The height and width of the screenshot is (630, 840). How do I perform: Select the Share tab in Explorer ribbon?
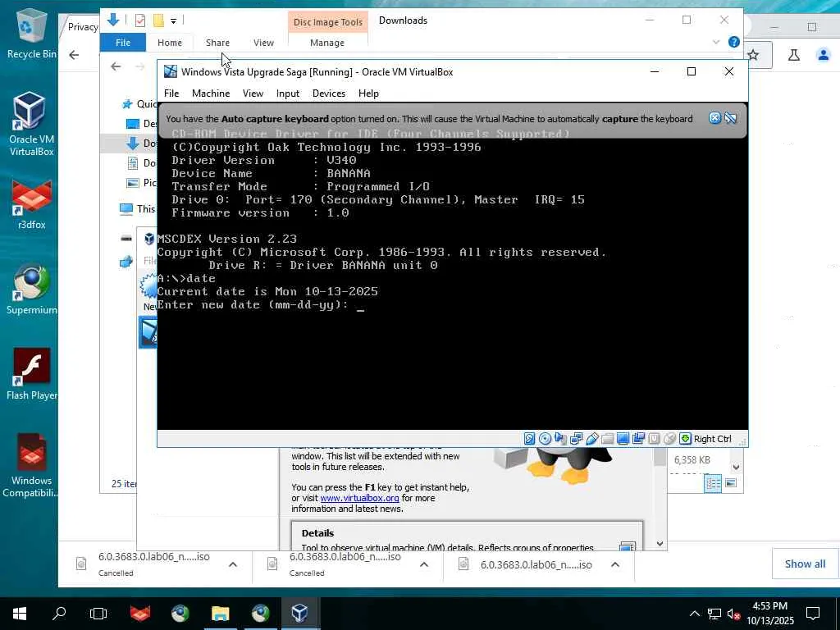click(x=217, y=43)
